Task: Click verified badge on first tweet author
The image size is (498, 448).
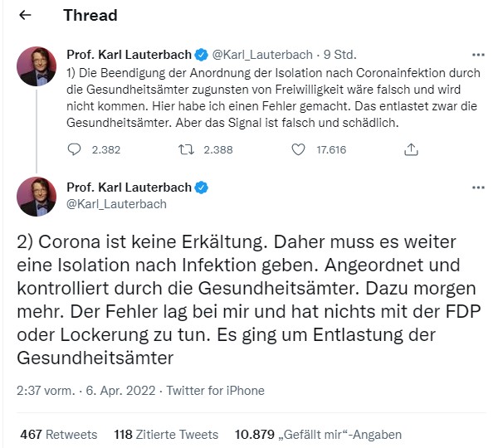Action: 201,55
